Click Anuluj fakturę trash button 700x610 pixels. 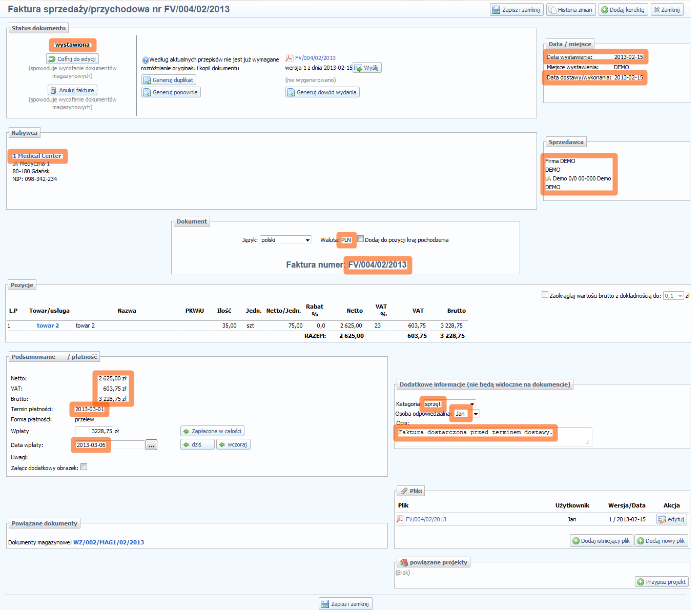point(72,90)
